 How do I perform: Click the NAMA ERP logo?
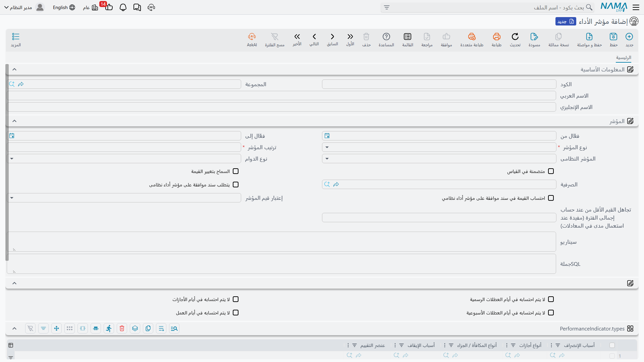pyautogui.click(x=614, y=7)
